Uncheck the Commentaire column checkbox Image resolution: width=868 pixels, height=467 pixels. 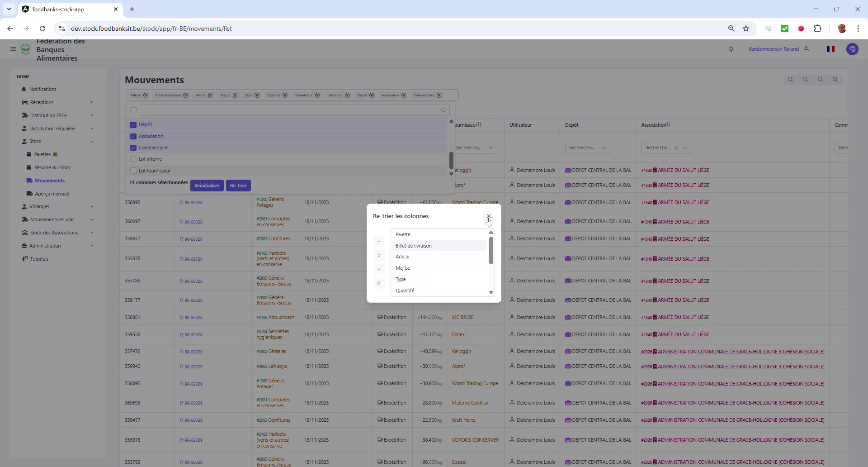[x=133, y=148]
